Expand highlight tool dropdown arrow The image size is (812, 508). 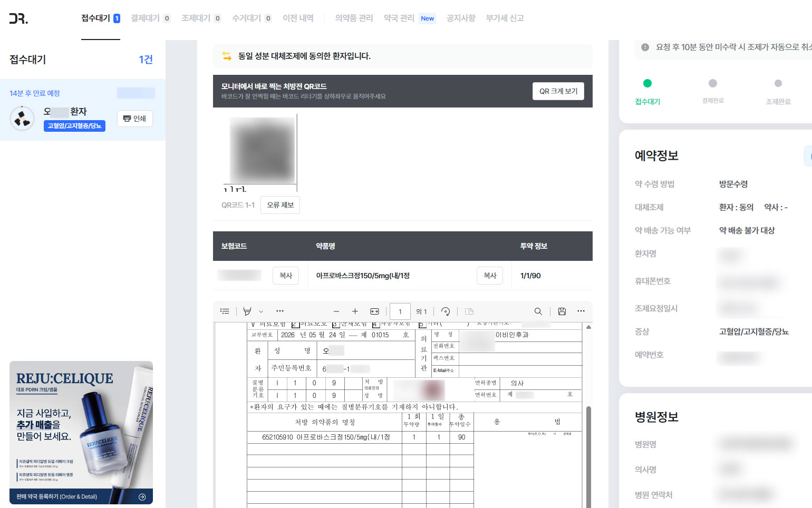pyautogui.click(x=261, y=311)
